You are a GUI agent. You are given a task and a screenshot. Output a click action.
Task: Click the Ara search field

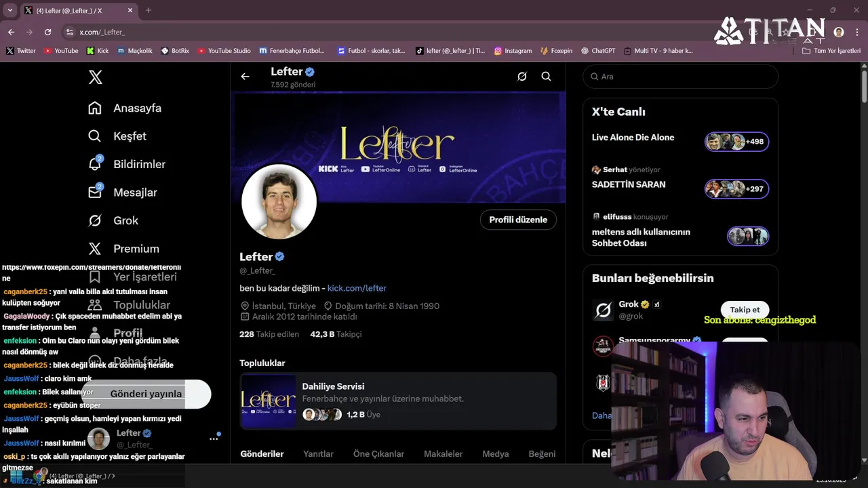[x=680, y=77]
